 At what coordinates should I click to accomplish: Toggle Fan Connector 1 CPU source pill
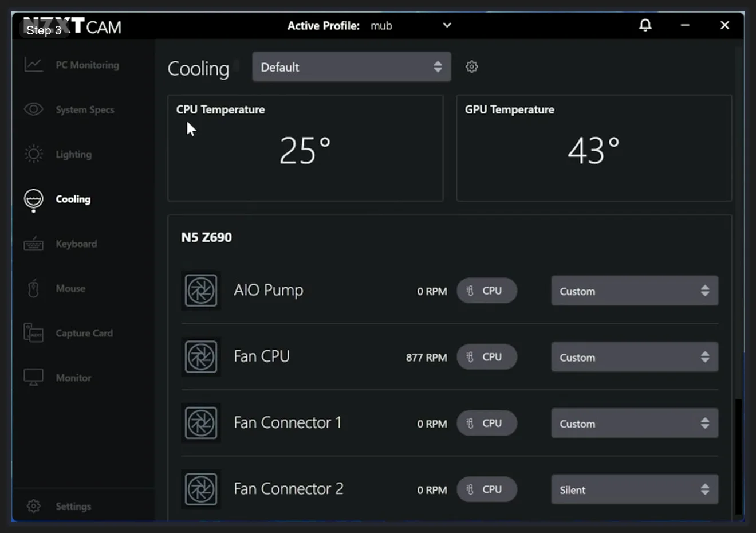(486, 424)
